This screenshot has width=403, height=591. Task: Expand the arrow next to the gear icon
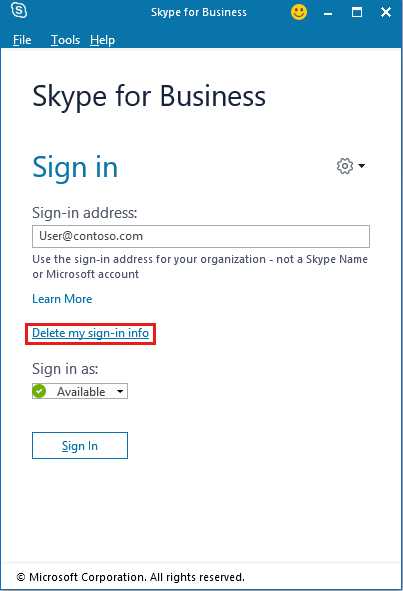pyautogui.click(x=362, y=166)
